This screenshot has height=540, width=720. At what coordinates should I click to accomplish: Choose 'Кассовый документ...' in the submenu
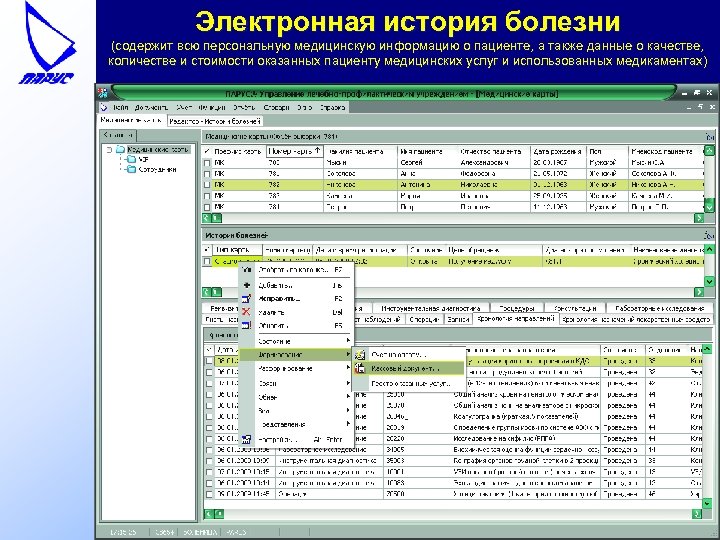tap(409, 368)
